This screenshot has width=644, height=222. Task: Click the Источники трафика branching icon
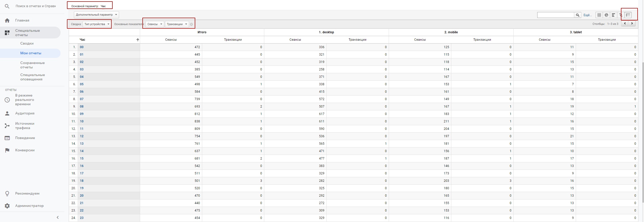tap(7, 126)
